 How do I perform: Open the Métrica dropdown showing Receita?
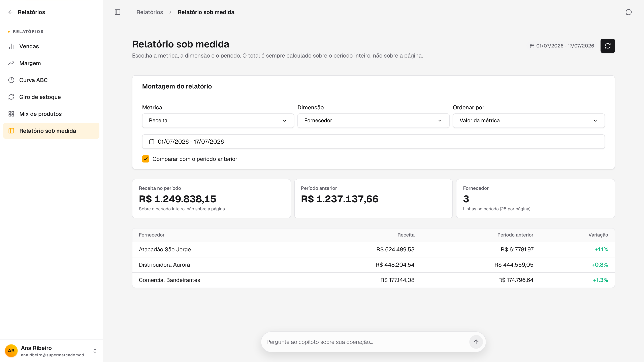point(218,120)
